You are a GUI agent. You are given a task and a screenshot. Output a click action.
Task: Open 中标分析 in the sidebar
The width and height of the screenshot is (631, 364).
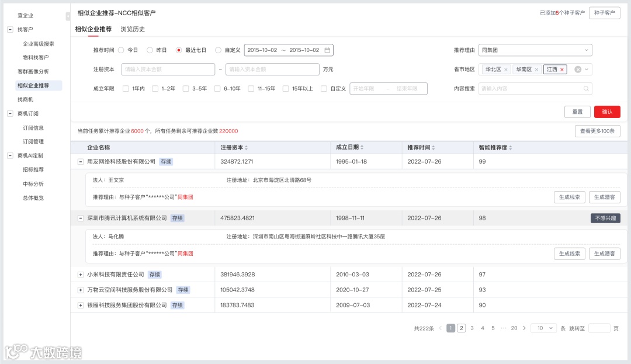click(x=33, y=184)
